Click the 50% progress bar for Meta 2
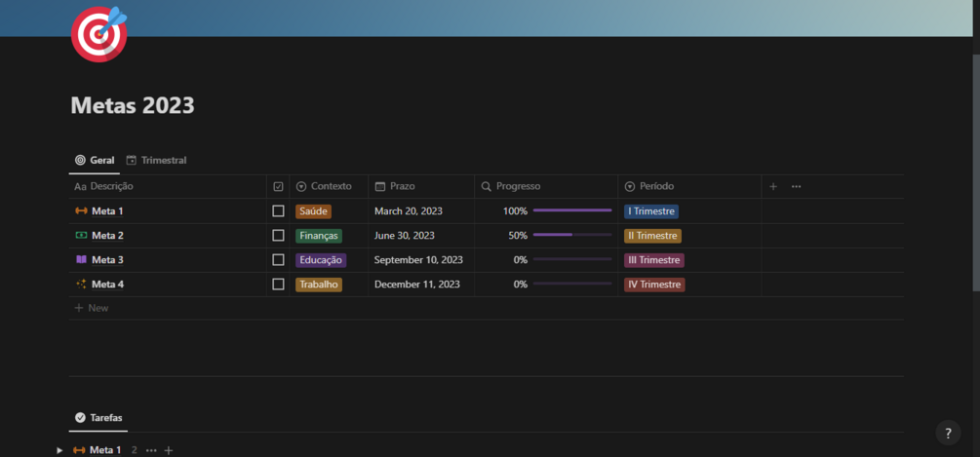 coord(572,236)
